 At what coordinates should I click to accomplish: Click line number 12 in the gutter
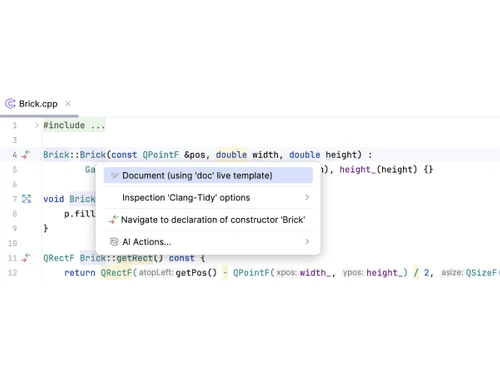tap(12, 273)
